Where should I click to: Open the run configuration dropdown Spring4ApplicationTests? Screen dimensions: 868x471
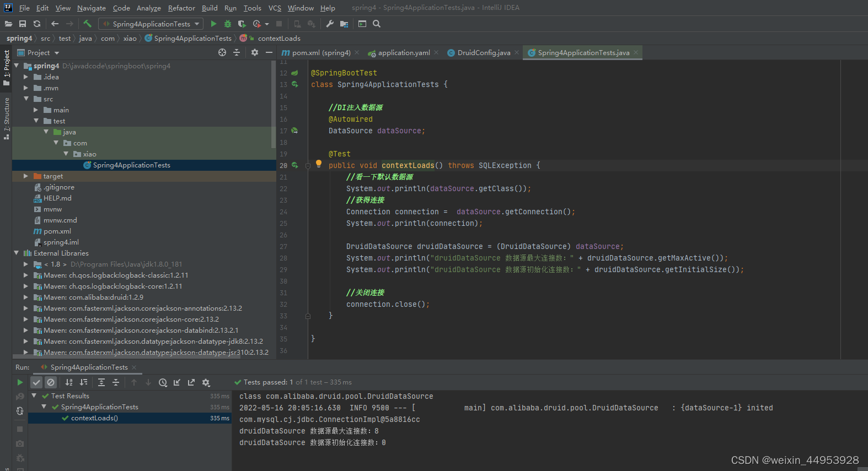pos(151,24)
